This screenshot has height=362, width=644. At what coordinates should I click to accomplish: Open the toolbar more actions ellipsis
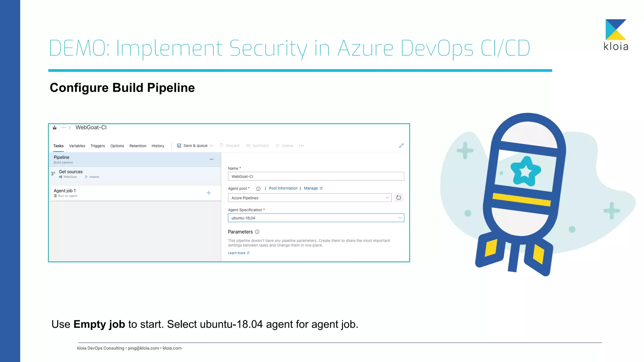[x=301, y=146]
